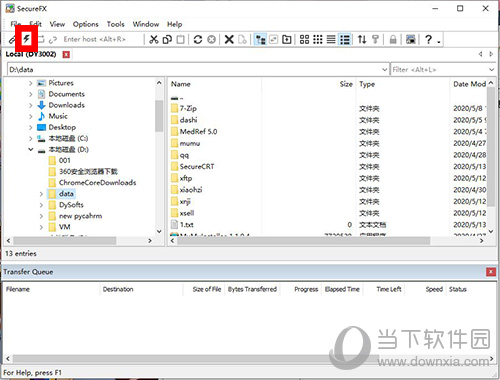This screenshot has height=380, width=500.
Task: Click the Refresh icon in toolbar
Action: (198, 39)
